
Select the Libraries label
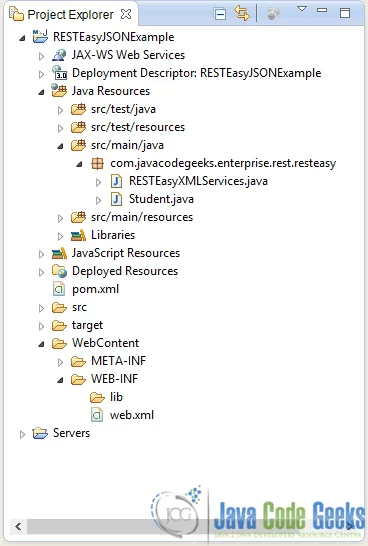coord(113,235)
